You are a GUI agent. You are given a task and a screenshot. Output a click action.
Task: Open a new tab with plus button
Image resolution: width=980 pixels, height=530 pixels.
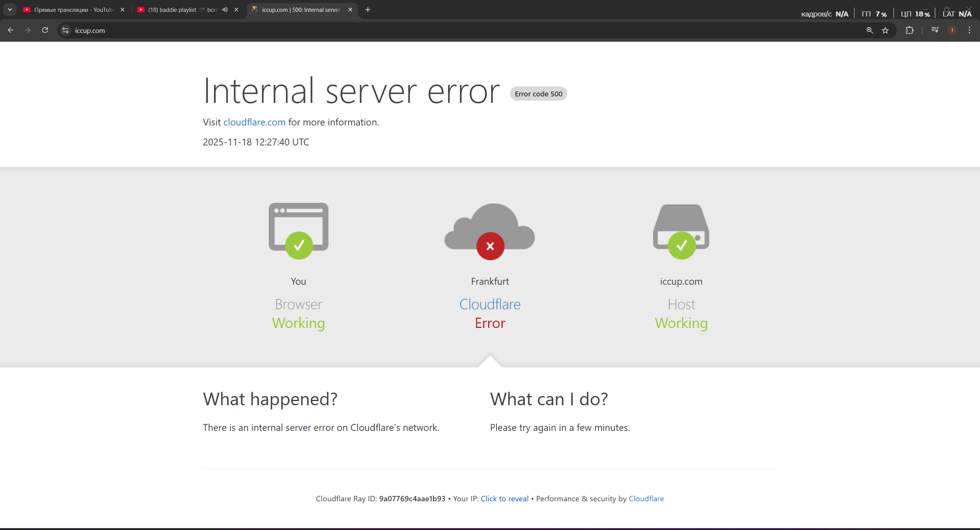[x=368, y=10]
